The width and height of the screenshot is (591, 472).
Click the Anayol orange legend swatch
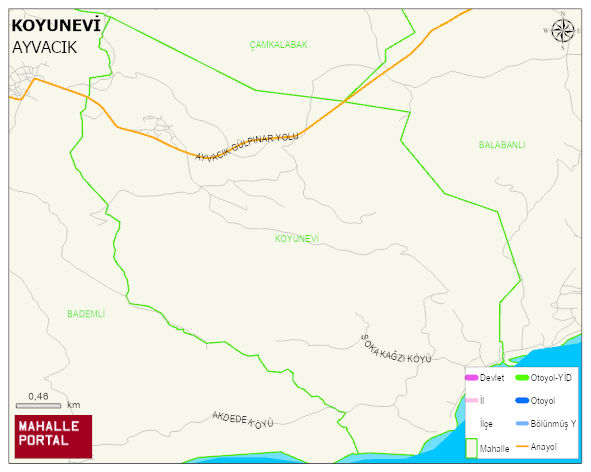522,446
